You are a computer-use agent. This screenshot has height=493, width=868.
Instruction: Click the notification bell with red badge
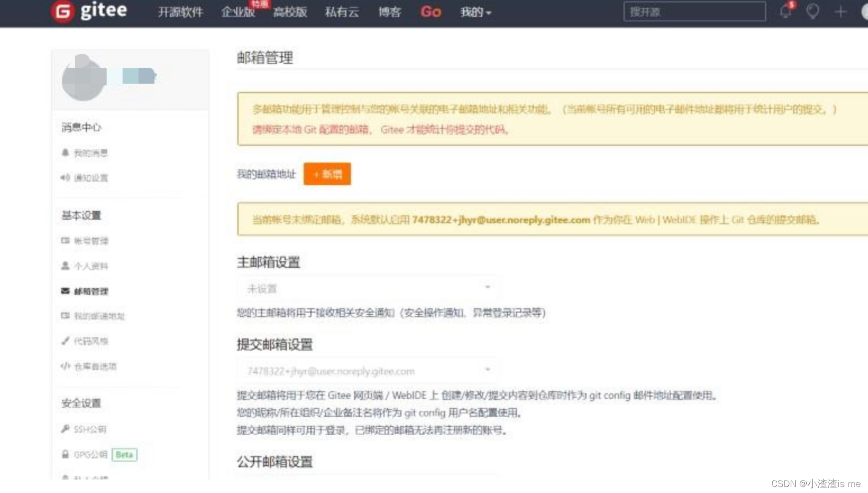coord(785,11)
